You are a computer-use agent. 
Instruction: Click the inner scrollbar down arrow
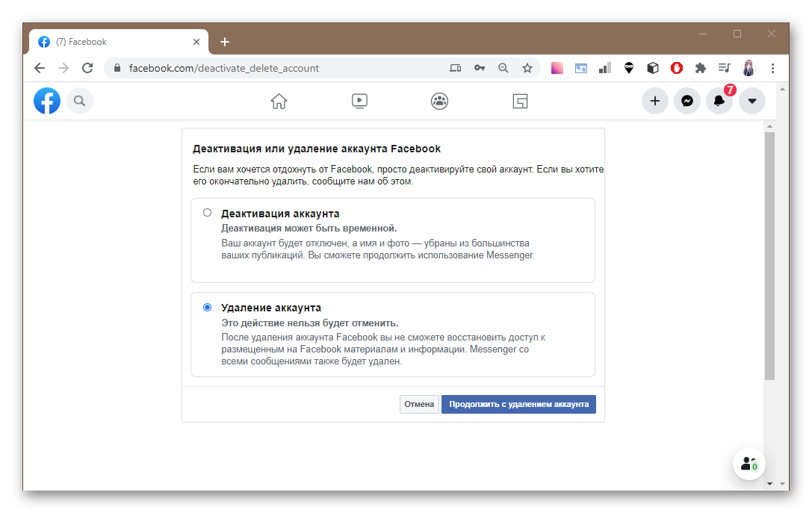(769, 483)
